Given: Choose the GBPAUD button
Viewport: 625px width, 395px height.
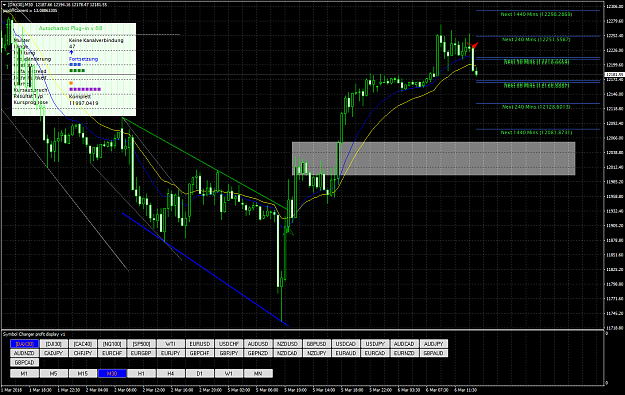Looking at the screenshot, I should [433, 353].
